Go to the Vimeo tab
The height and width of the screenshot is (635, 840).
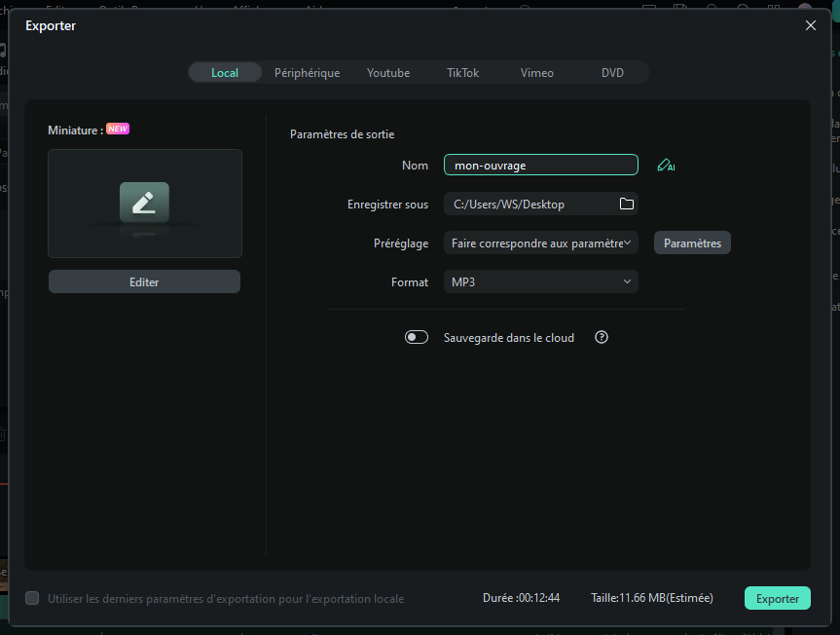point(536,73)
